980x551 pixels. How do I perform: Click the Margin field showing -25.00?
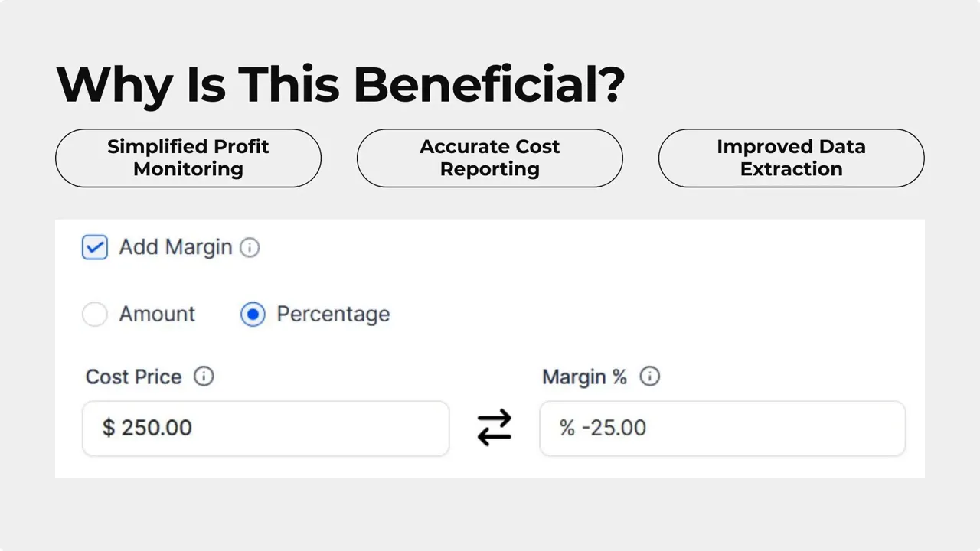pyautogui.click(x=722, y=428)
